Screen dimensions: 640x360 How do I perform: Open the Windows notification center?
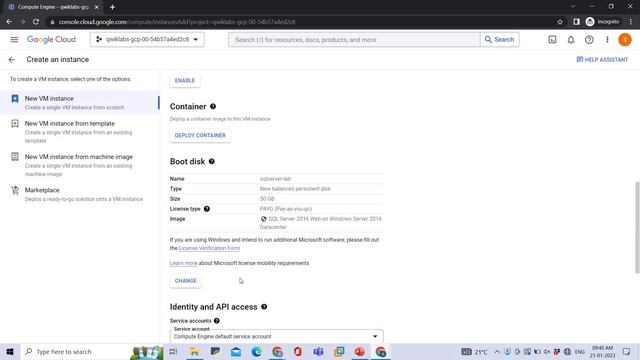click(x=627, y=351)
